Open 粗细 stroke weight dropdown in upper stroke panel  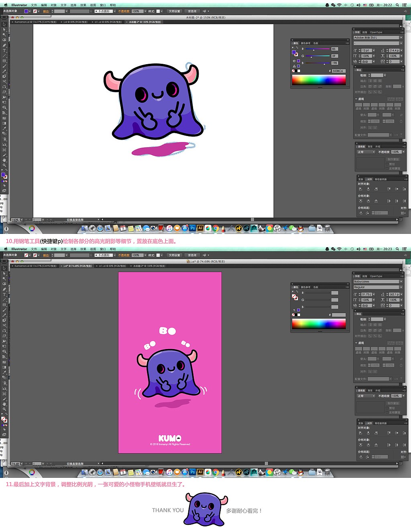[x=385, y=75]
